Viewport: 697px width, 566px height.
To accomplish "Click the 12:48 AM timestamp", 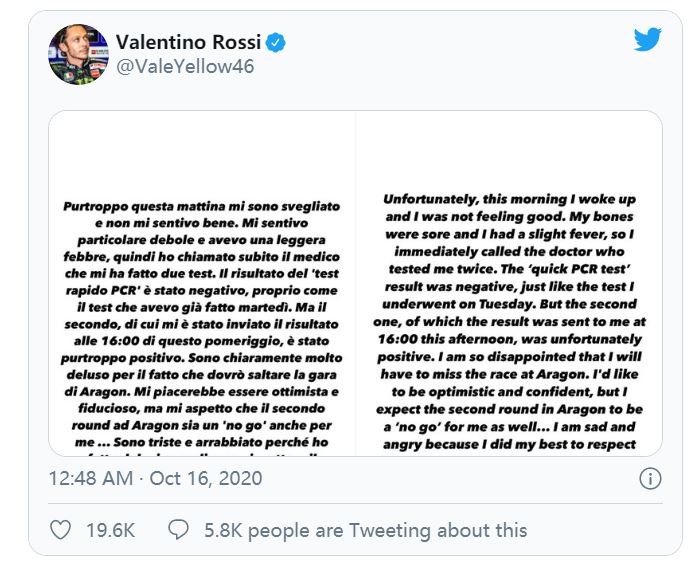I will click(90, 478).
